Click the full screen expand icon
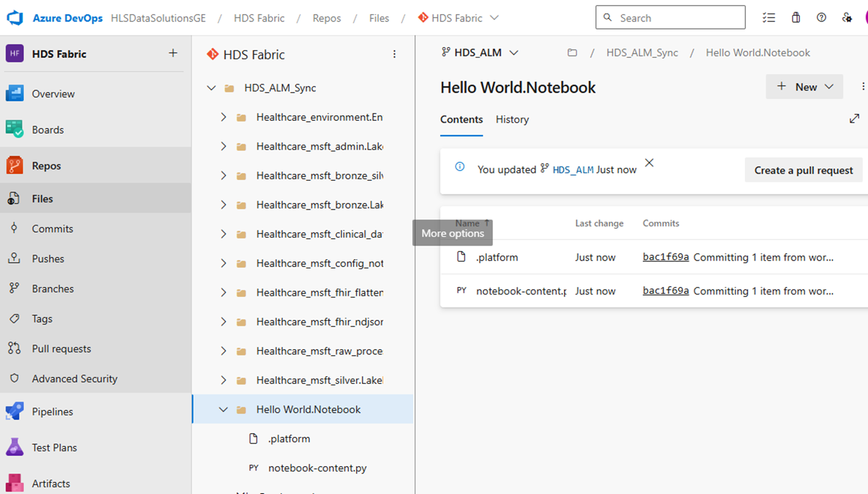868x494 pixels. coord(854,119)
